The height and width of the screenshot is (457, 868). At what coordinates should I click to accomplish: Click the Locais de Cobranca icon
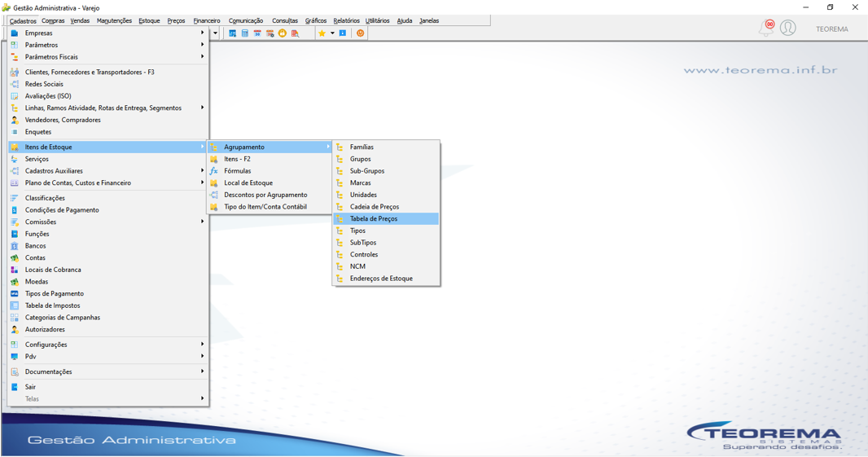click(15, 270)
